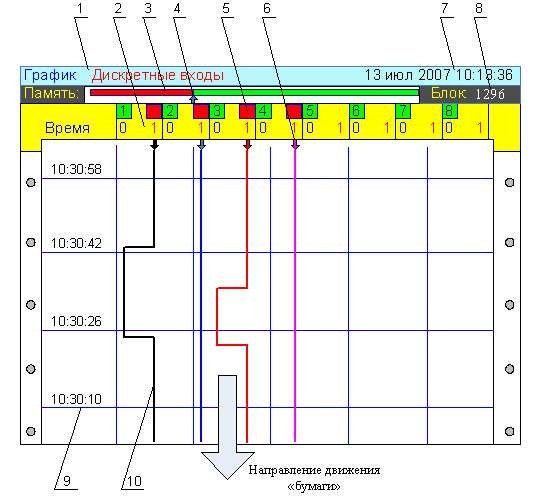The width and height of the screenshot is (540, 498).
Task: Click the magenta arrow pen marker
Action: click(295, 145)
